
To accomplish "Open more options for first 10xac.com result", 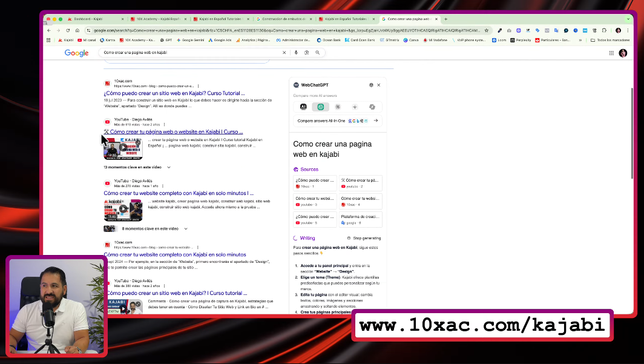I will pos(198,86).
